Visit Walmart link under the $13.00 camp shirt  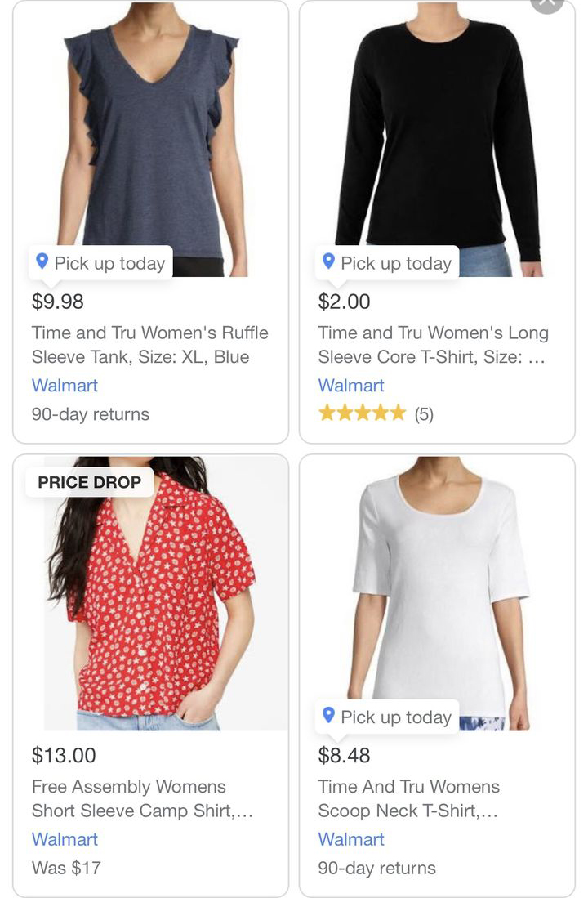click(x=65, y=839)
